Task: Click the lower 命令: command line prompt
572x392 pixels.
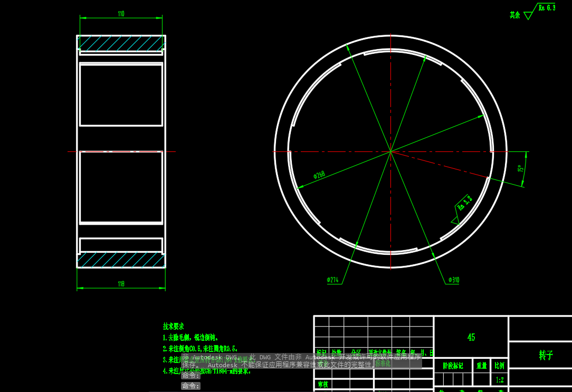Action: pyautogui.click(x=191, y=386)
